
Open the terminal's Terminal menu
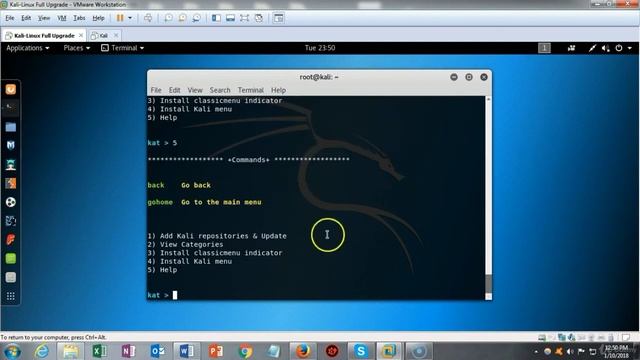click(x=251, y=90)
